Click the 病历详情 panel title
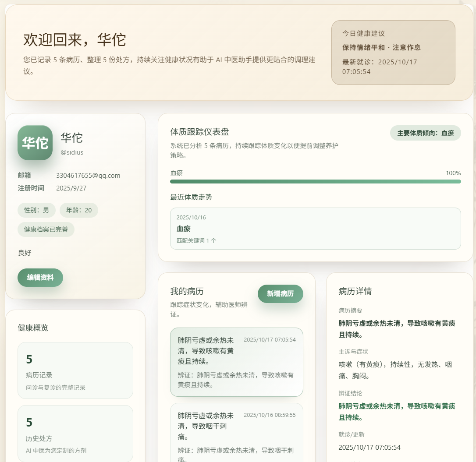This screenshot has height=462, width=476. pos(355,292)
